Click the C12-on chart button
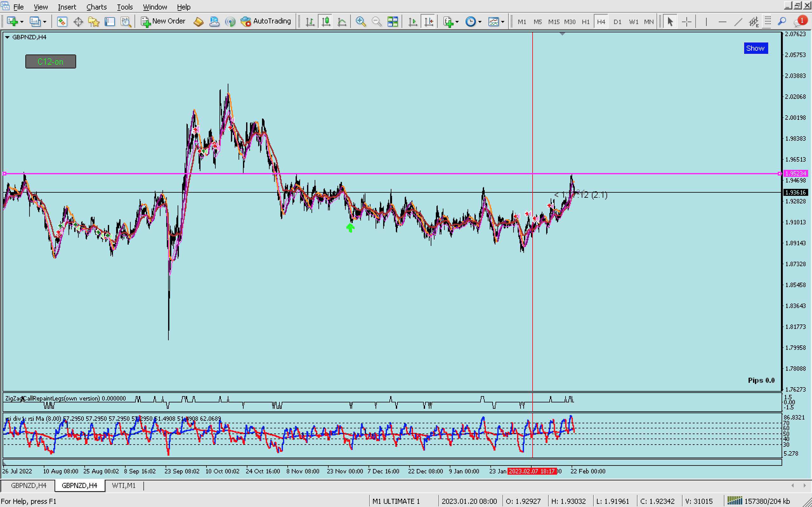812x507 pixels. tap(51, 61)
